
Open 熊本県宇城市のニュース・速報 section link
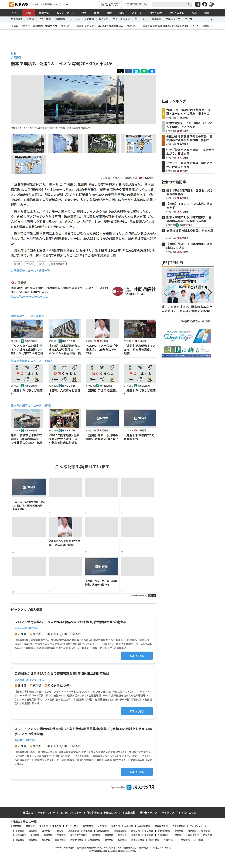[x=32, y=361]
